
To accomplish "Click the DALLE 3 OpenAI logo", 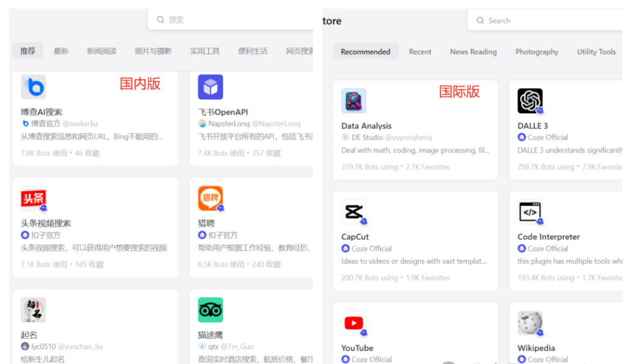I will (x=530, y=101).
